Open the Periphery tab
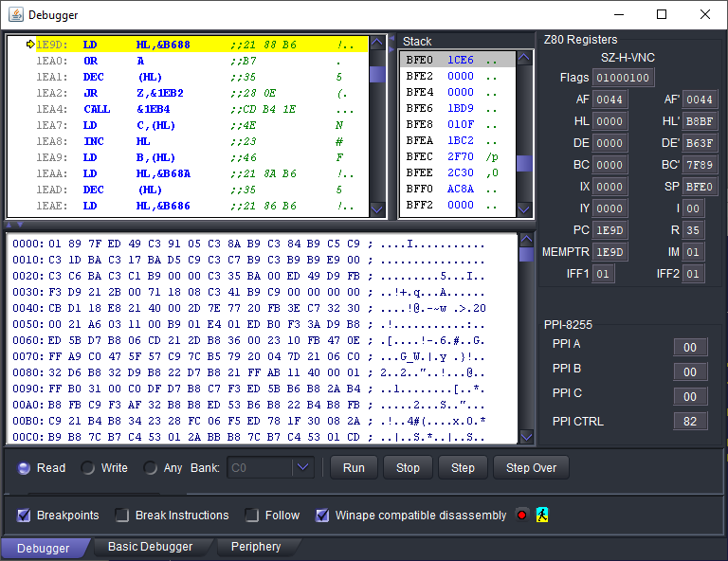The width and height of the screenshot is (728, 561). (256, 547)
